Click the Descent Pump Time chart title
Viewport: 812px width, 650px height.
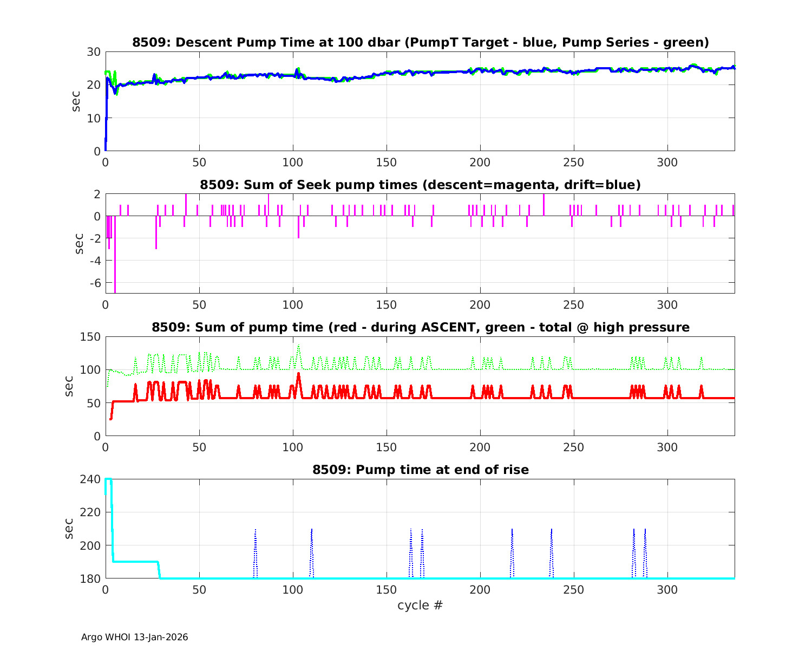pyautogui.click(x=420, y=42)
